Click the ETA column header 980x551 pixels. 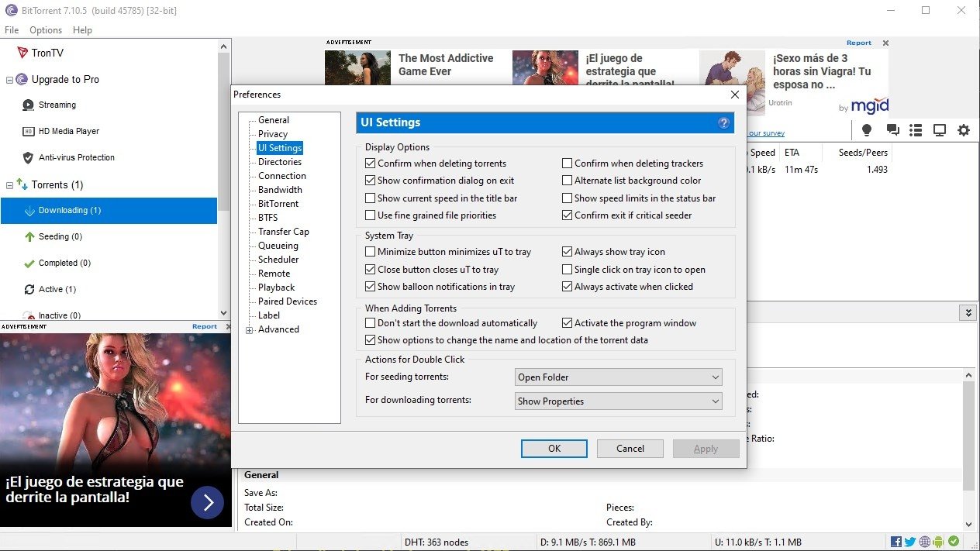pos(792,153)
